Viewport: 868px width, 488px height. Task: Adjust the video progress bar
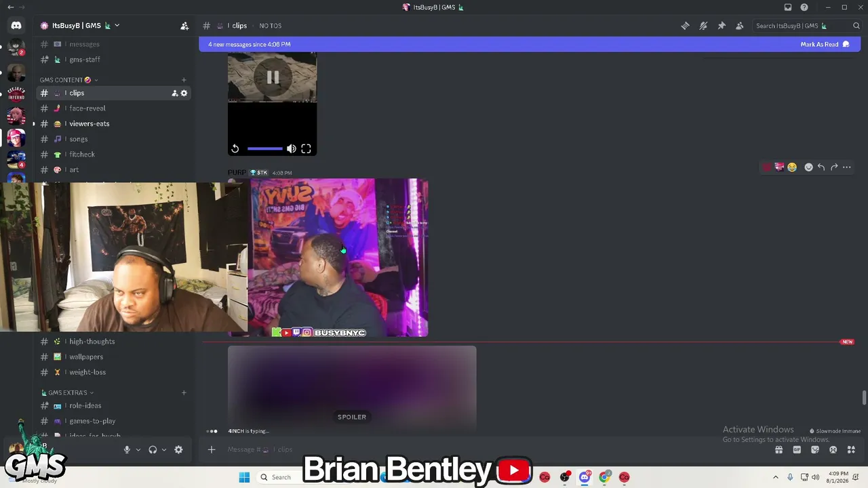tap(264, 148)
